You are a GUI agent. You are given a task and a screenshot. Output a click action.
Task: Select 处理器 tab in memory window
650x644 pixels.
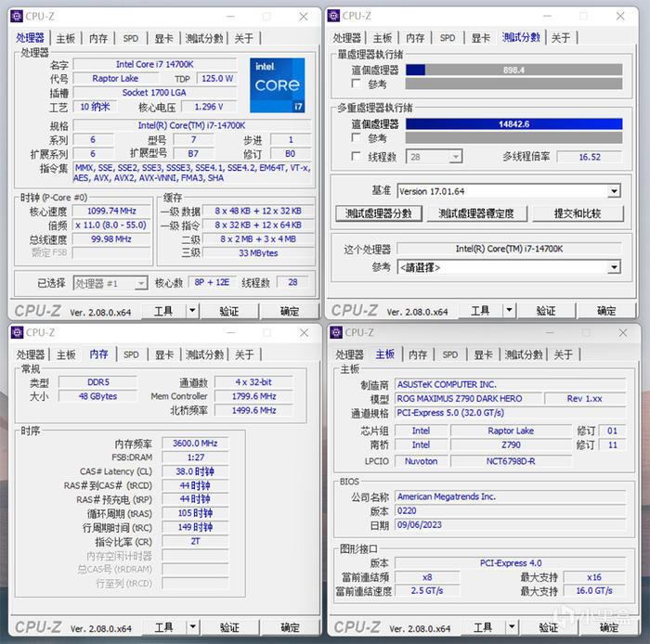tap(31, 354)
